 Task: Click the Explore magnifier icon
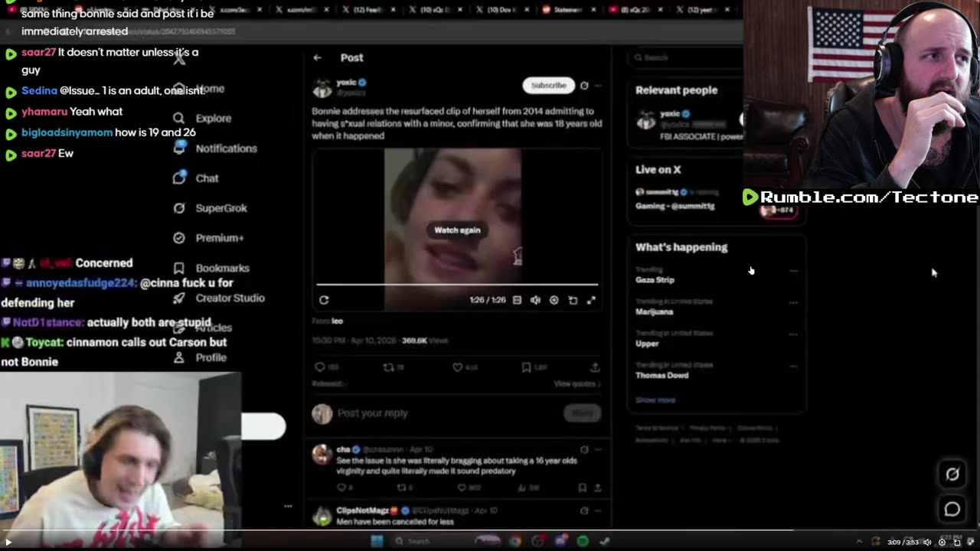178,119
